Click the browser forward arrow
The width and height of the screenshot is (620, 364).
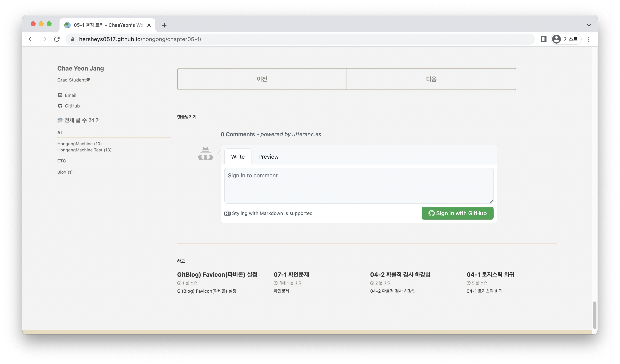44,39
